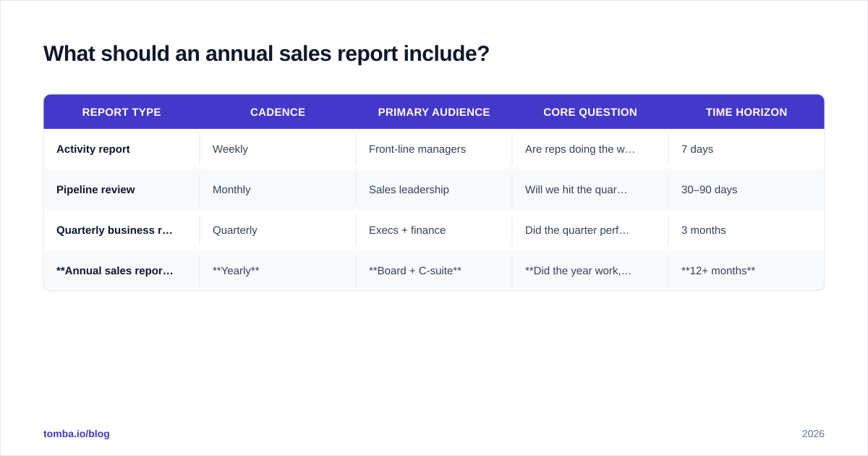Image resolution: width=868 pixels, height=456 pixels.
Task: Click the 'Front-line managers' cell
Action: (434, 149)
